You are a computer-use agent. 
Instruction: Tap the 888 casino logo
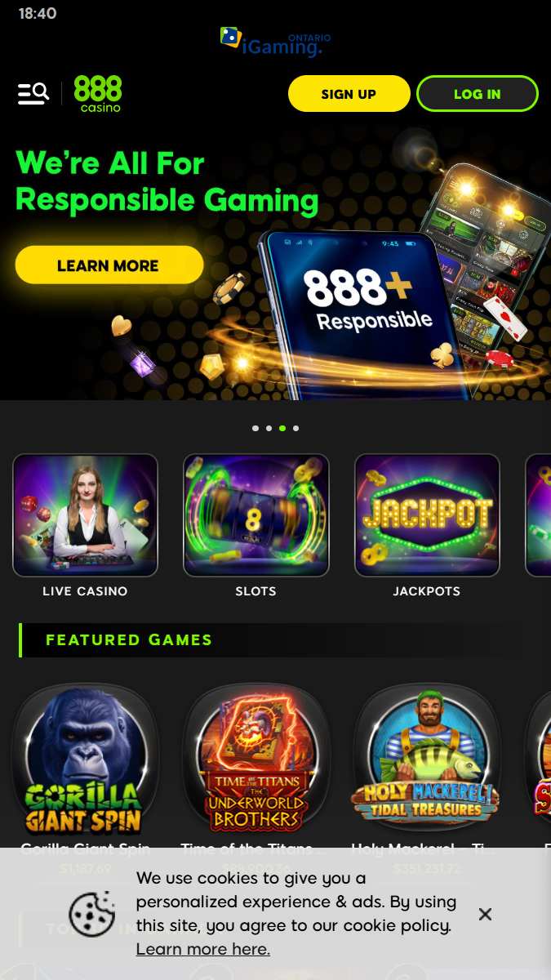[98, 94]
